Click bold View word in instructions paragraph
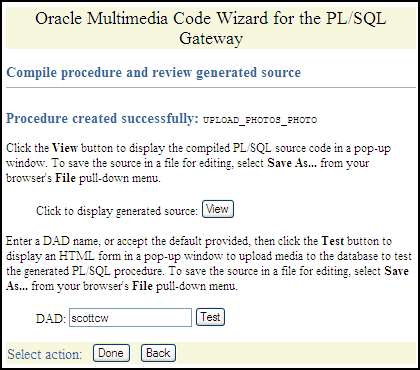Screen dimensions: 420x370 (x=65, y=148)
